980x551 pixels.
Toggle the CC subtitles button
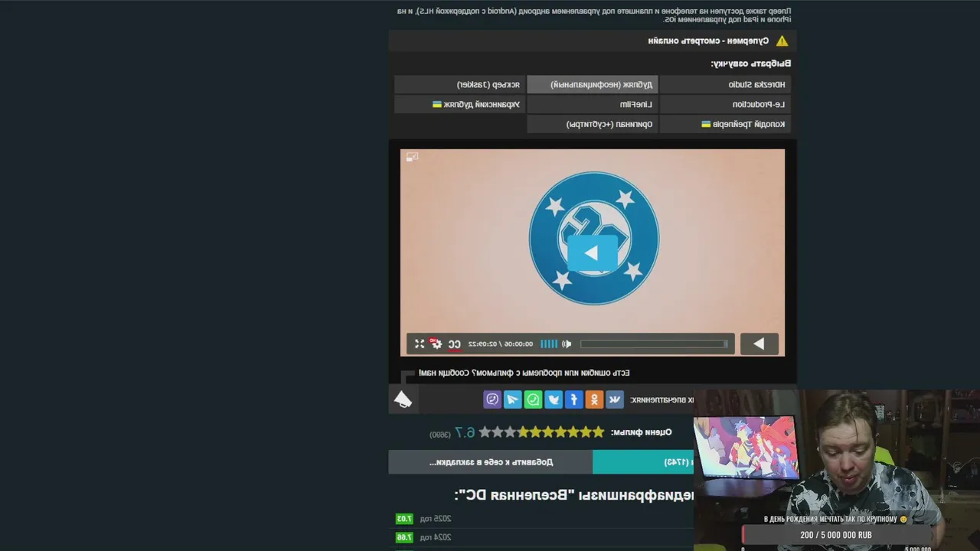454,344
